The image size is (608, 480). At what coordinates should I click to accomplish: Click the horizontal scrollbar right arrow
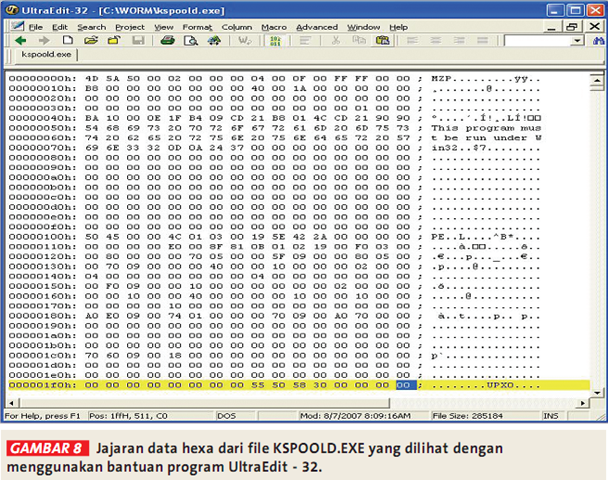click(582, 403)
